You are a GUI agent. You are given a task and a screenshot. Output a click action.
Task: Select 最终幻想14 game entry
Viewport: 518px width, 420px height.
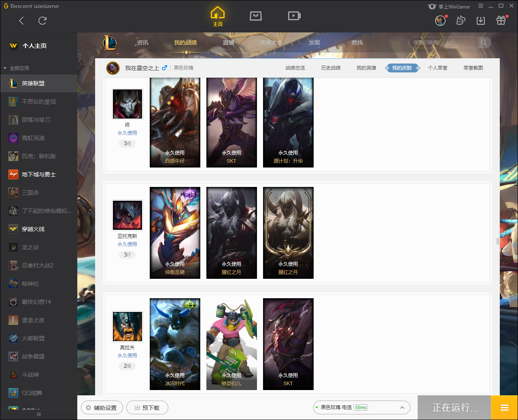click(x=38, y=302)
